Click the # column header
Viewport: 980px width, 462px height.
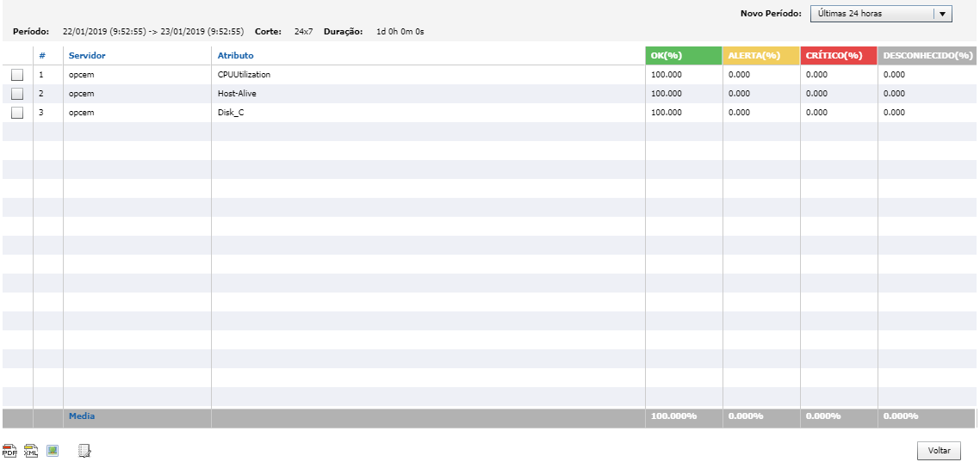pyautogui.click(x=42, y=56)
